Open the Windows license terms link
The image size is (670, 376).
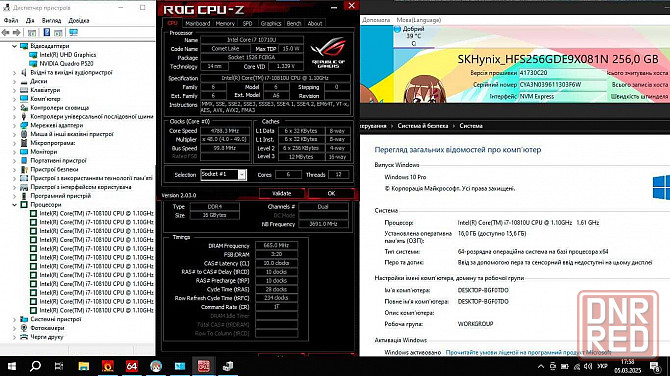[529, 352]
